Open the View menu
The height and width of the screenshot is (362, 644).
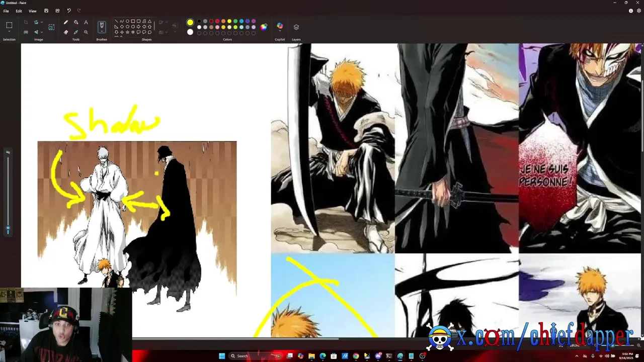32,11
